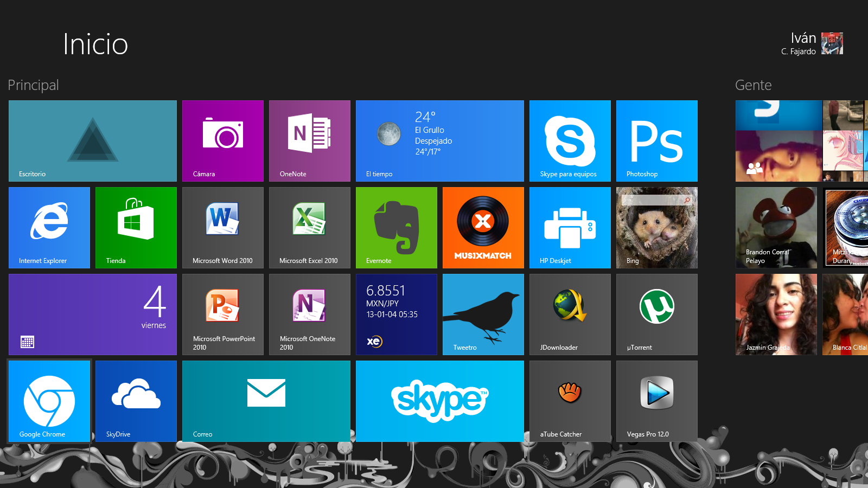
Task: Open the Gente people collage tile
Action: pos(802,141)
